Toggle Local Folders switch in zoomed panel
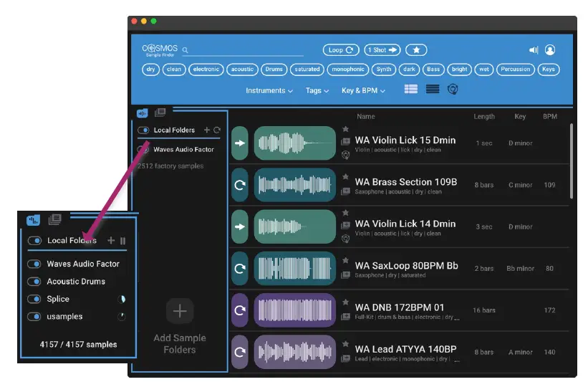588x387 pixels. pyautogui.click(x=34, y=241)
